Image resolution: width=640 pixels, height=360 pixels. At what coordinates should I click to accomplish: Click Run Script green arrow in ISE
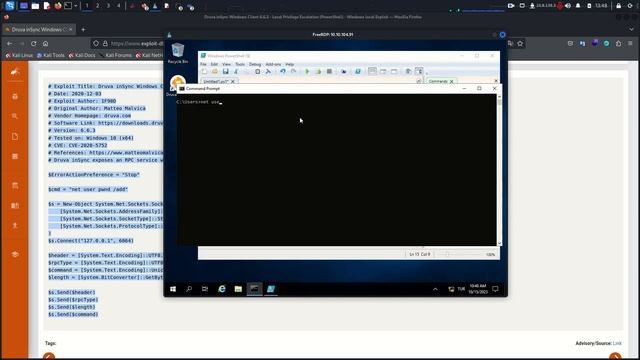point(307,71)
